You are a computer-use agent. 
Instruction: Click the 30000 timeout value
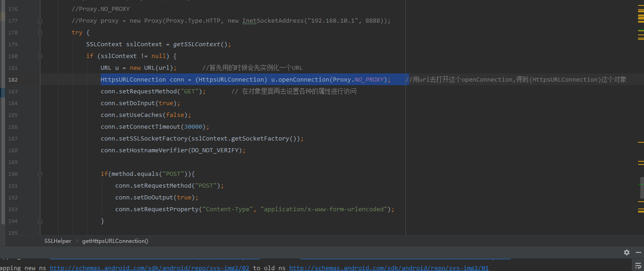point(193,127)
